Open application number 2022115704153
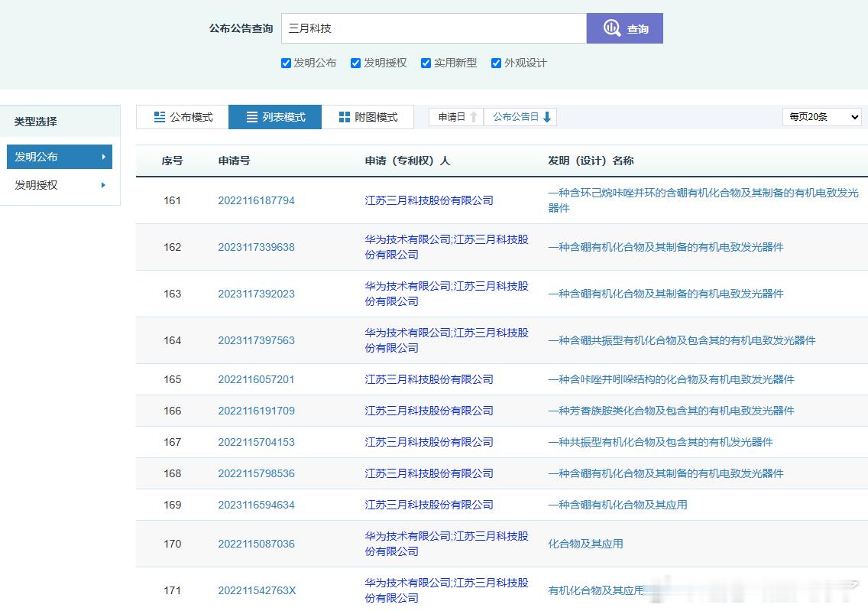The height and width of the screenshot is (611, 868). point(256,442)
